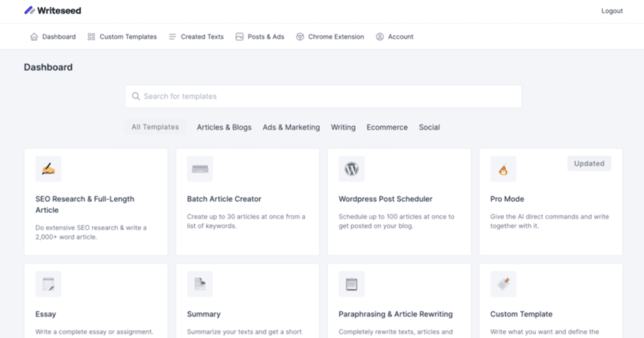Click the Summary document icon
The height and width of the screenshot is (338, 644).
pyautogui.click(x=200, y=284)
